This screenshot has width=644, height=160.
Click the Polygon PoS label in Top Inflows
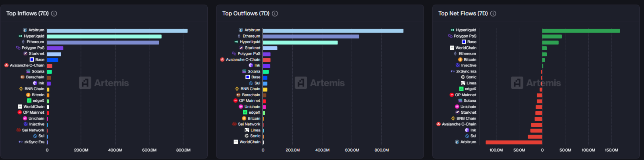[33, 48]
